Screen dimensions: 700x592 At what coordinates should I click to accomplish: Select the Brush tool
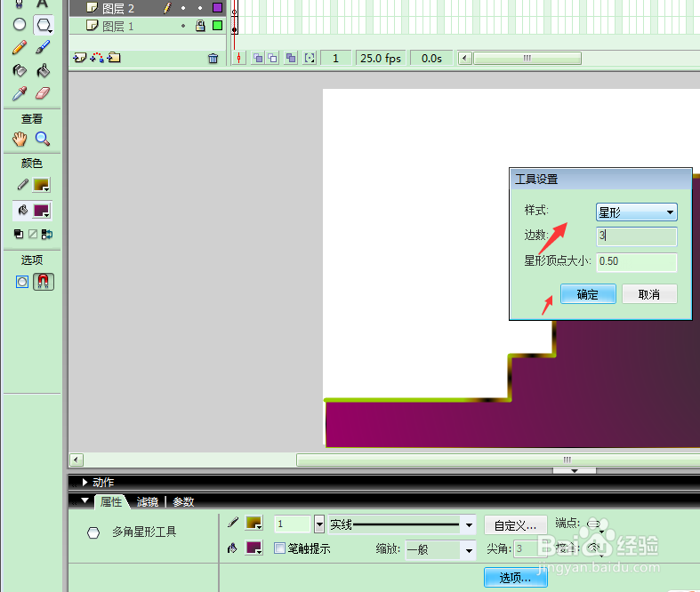[x=43, y=47]
